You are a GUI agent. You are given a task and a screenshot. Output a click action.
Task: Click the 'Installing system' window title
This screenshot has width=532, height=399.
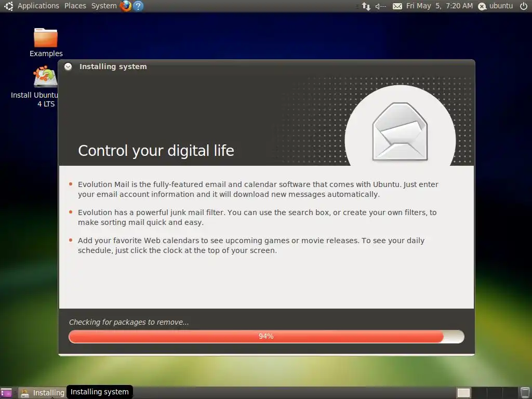click(113, 66)
